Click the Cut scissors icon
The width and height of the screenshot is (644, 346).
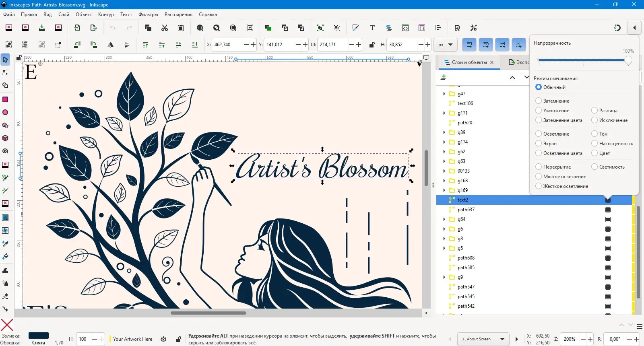(164, 28)
